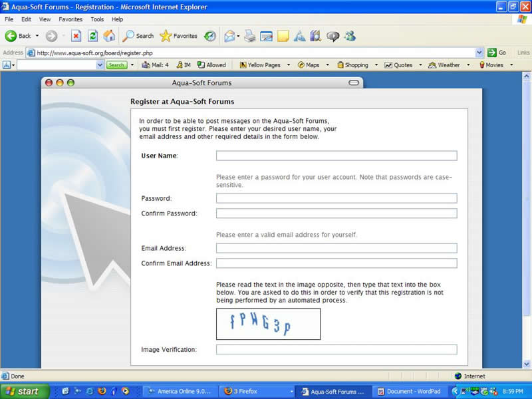
Task: Open the View menu
Action: 45,19
